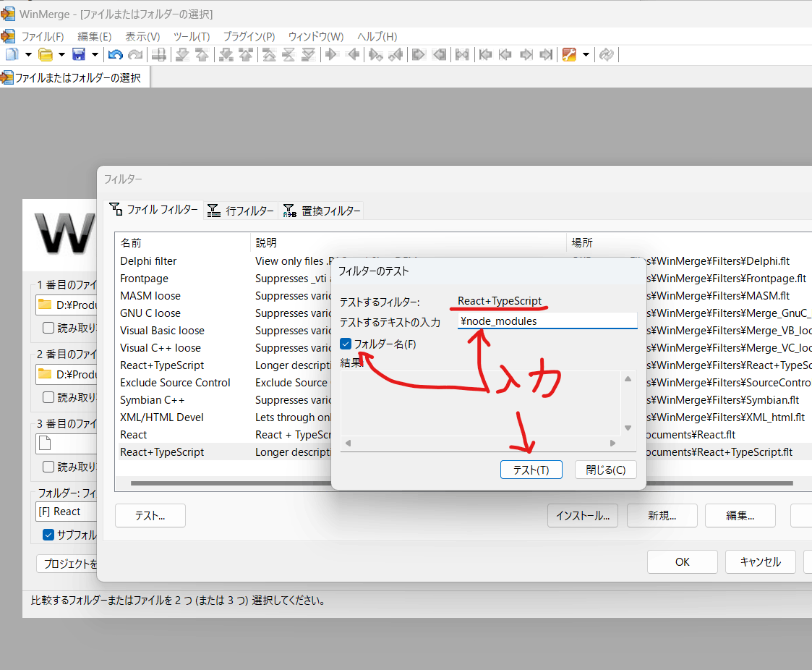Open Options via the wrench icon
This screenshot has height=670, width=812.
point(569,54)
